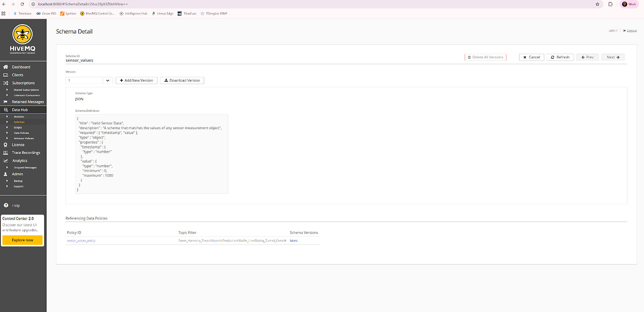Reload the page with browser refresh icon

pos(22,4)
